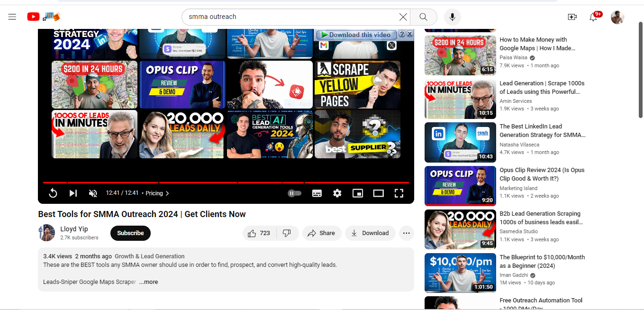This screenshot has width=644, height=310.
Task: Open Iman Gadzhi channel name
Action: pos(514,275)
